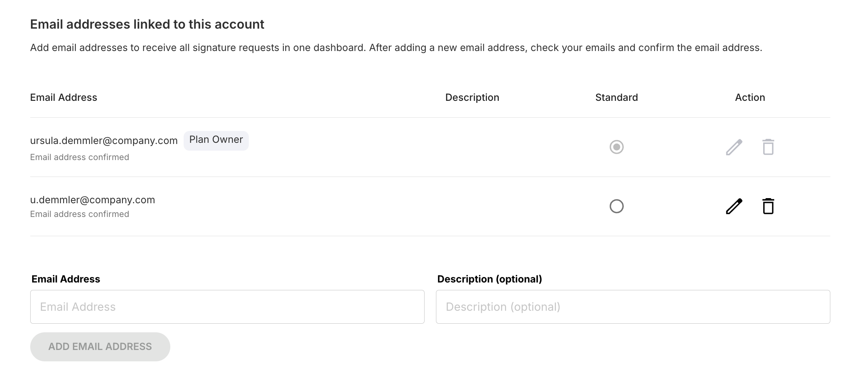Click the heading about linked email addresses
The height and width of the screenshot is (379, 868).
tap(147, 24)
